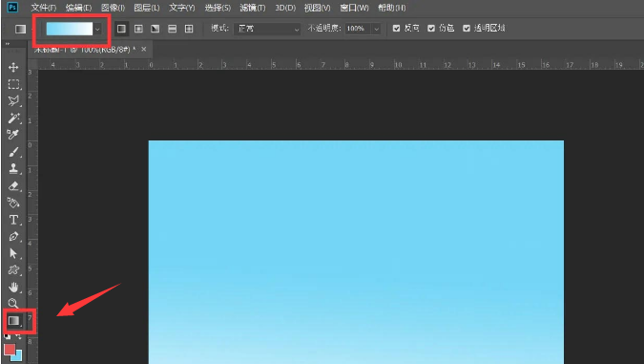Screen dimensions: 644x364
Task: Open the 模式 blend mode dropdown
Action: pos(267,29)
